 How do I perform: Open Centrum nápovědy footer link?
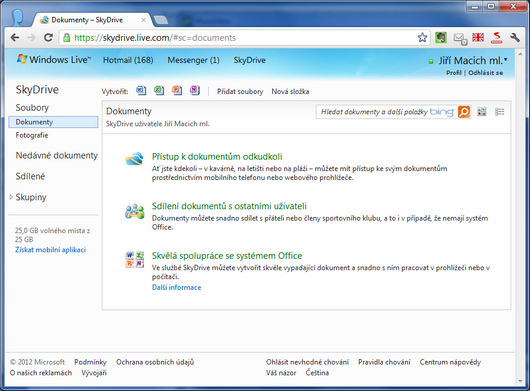(x=450, y=362)
